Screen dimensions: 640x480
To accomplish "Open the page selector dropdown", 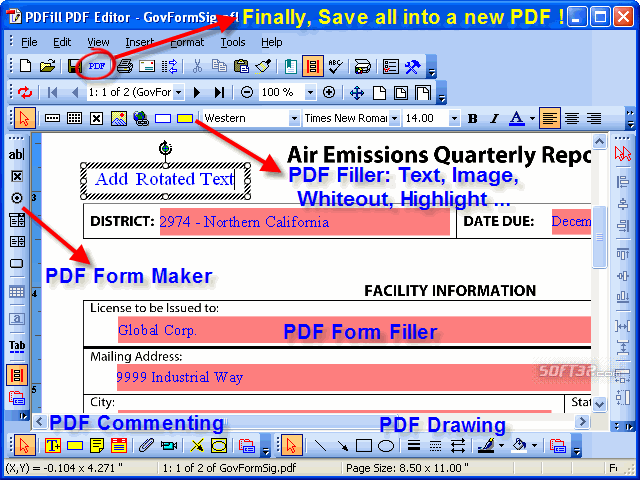I will (x=178, y=93).
